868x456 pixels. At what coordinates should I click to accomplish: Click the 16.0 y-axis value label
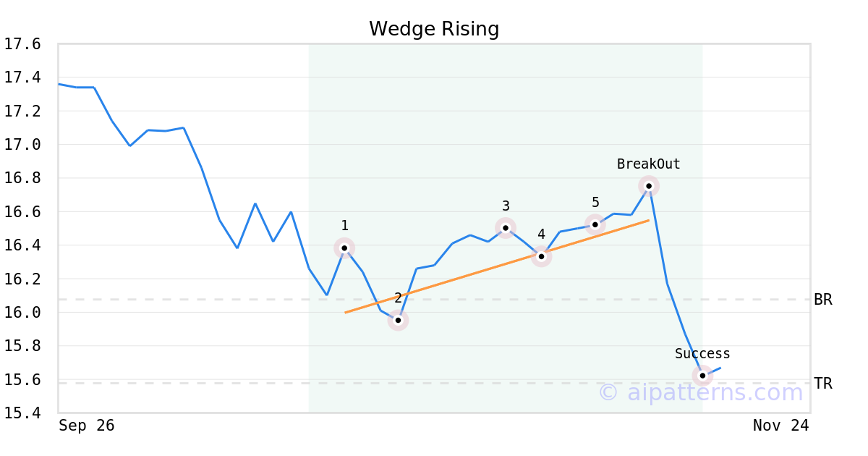click(x=22, y=313)
